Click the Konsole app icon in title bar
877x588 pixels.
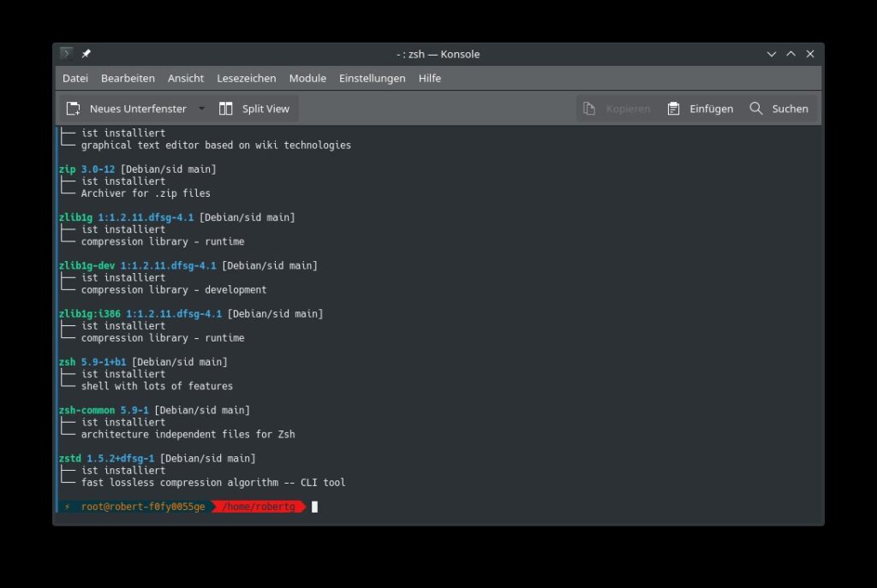tap(67, 54)
